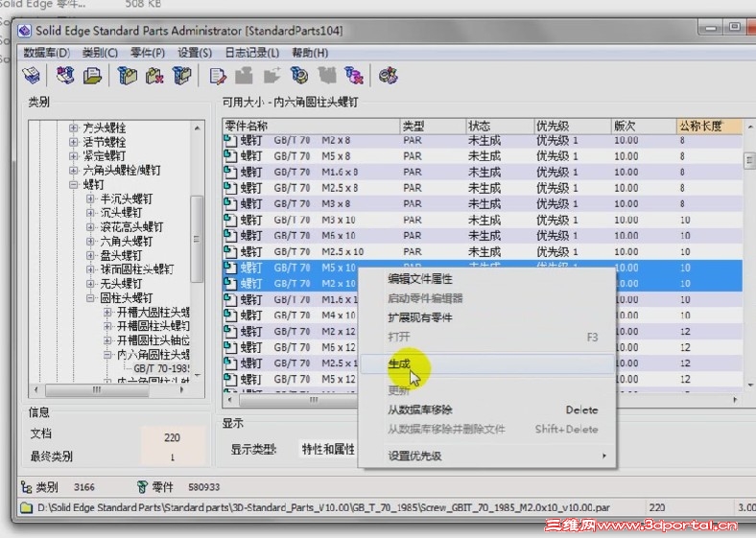Select the 球面圆柱头螺钉 tree item
Viewport: 756px width, 538px height.
click(x=137, y=269)
